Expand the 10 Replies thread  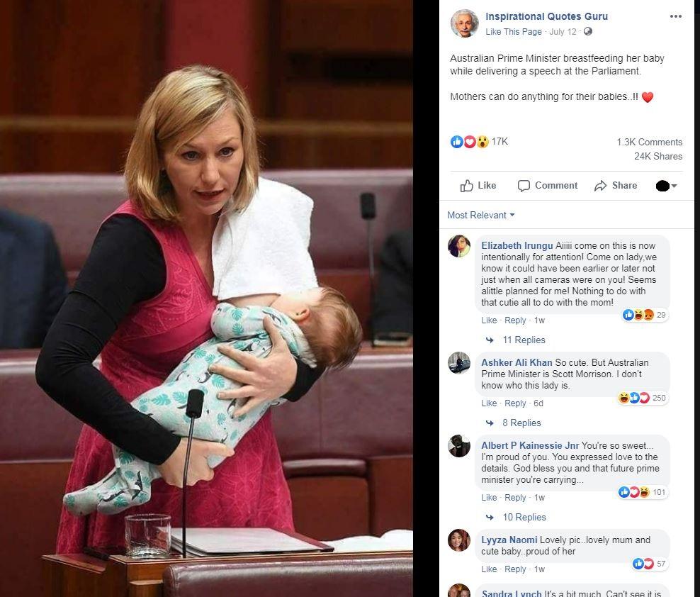[x=524, y=517]
